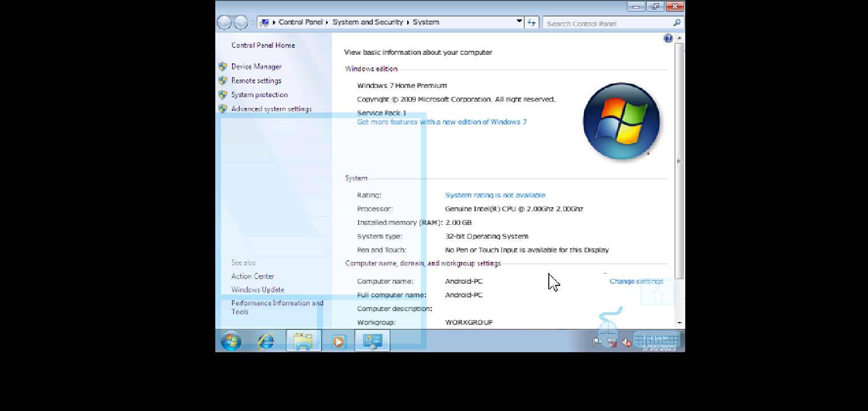868x411 pixels.
Task: Click the Windows 7 logo image
Action: 621,121
